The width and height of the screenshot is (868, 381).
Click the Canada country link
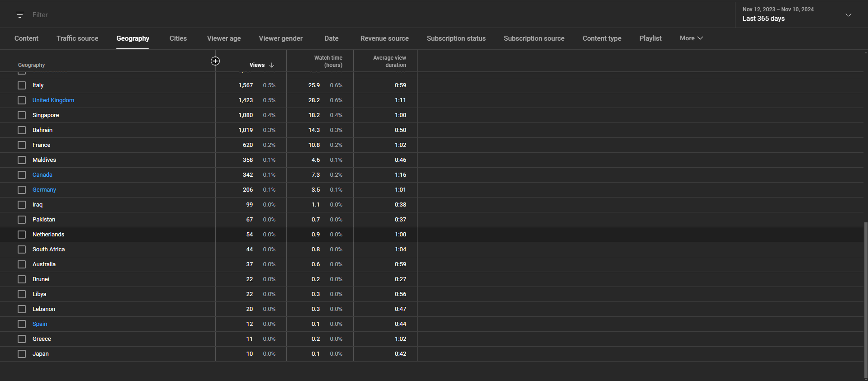point(43,175)
